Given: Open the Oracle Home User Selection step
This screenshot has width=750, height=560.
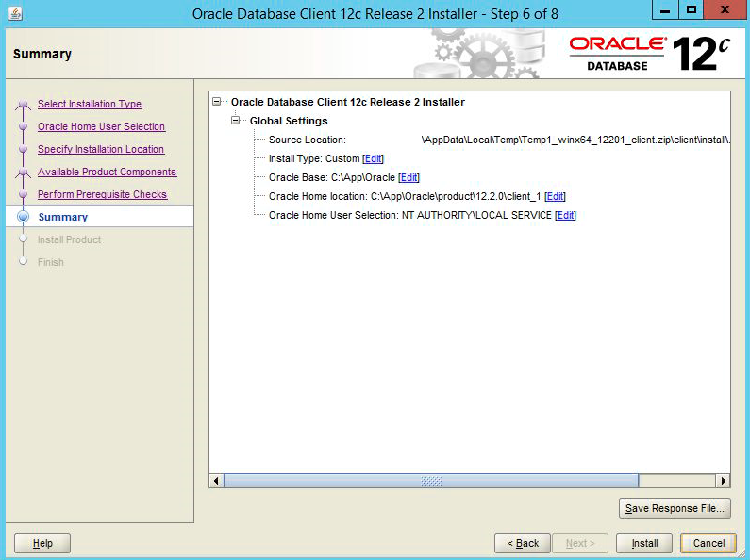Looking at the screenshot, I should point(101,126).
